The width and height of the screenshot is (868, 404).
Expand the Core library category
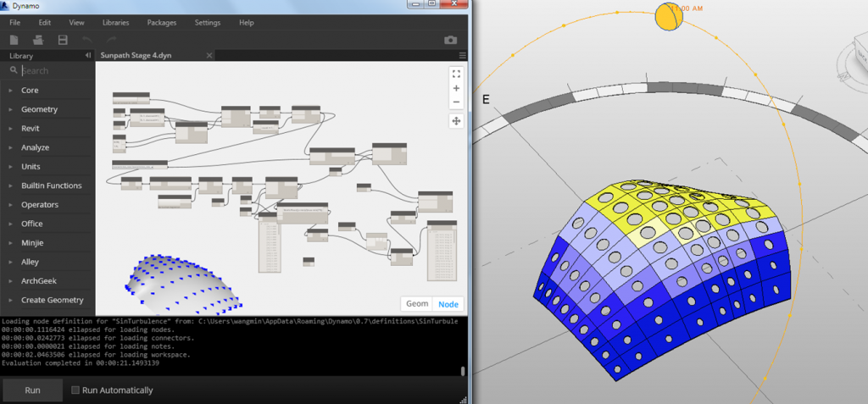(x=30, y=90)
